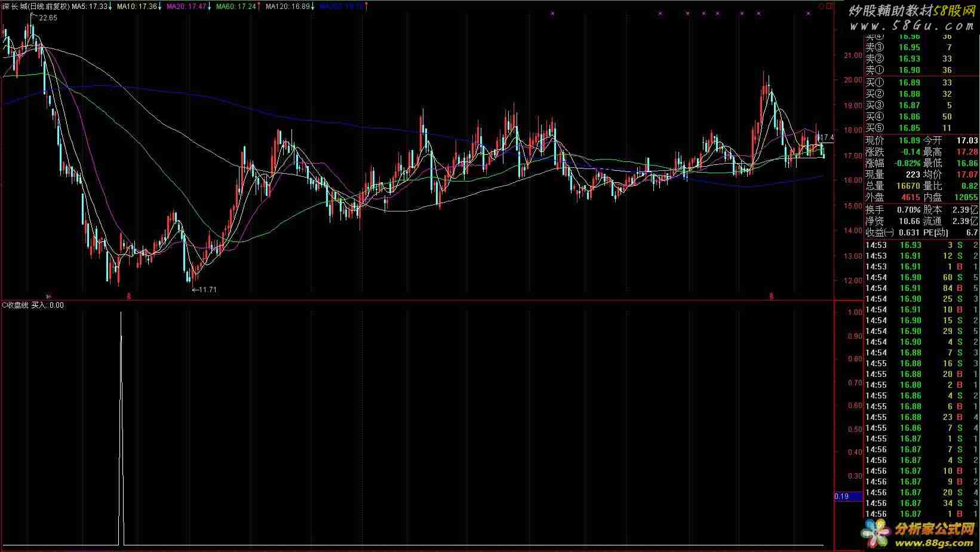Select 卖③ ask row at 16.95

click(x=922, y=47)
